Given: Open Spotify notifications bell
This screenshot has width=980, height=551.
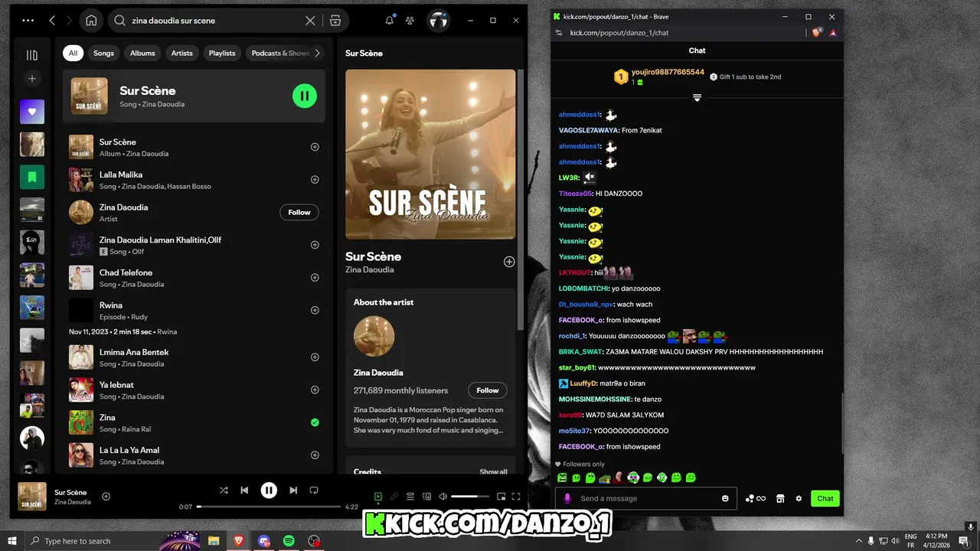Looking at the screenshot, I should (389, 21).
